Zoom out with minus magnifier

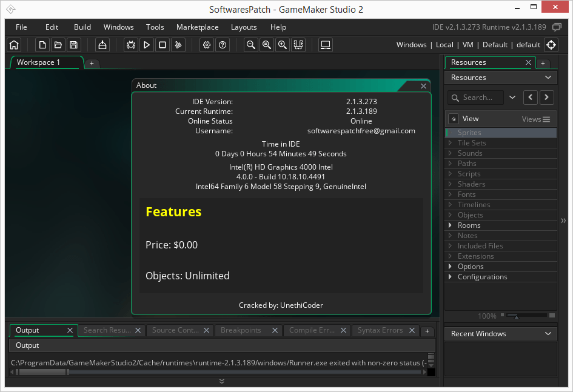pyautogui.click(x=250, y=45)
